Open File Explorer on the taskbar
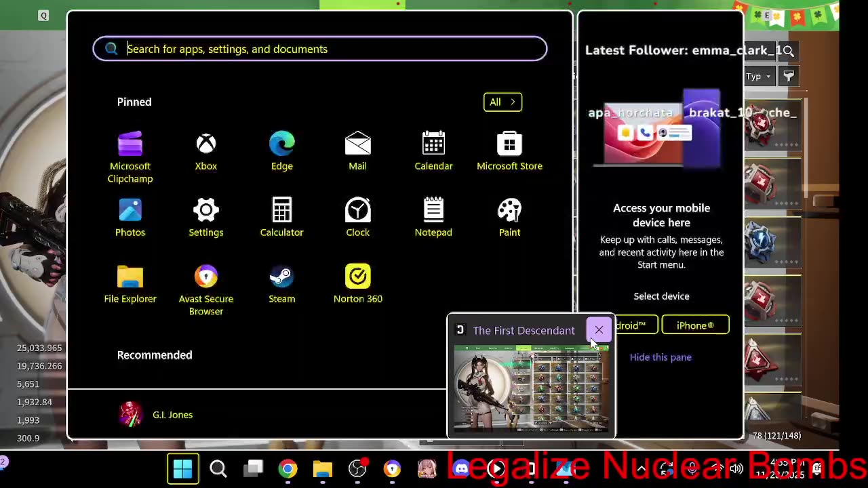The width and height of the screenshot is (868, 488). [x=323, y=469]
